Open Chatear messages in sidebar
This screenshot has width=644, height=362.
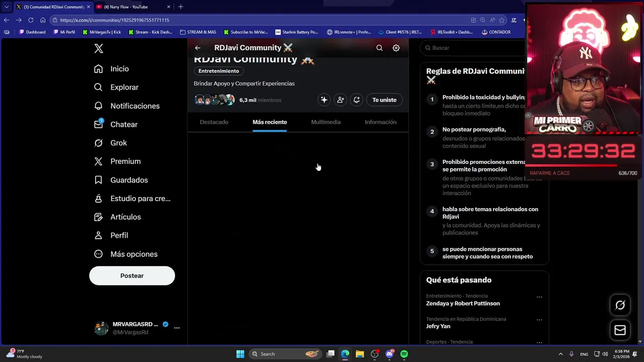tap(116, 124)
